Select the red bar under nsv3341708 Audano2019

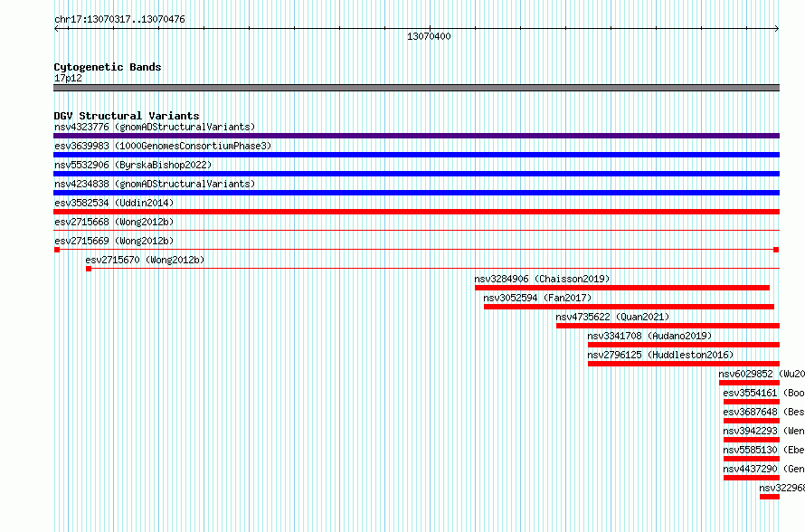tap(684, 345)
